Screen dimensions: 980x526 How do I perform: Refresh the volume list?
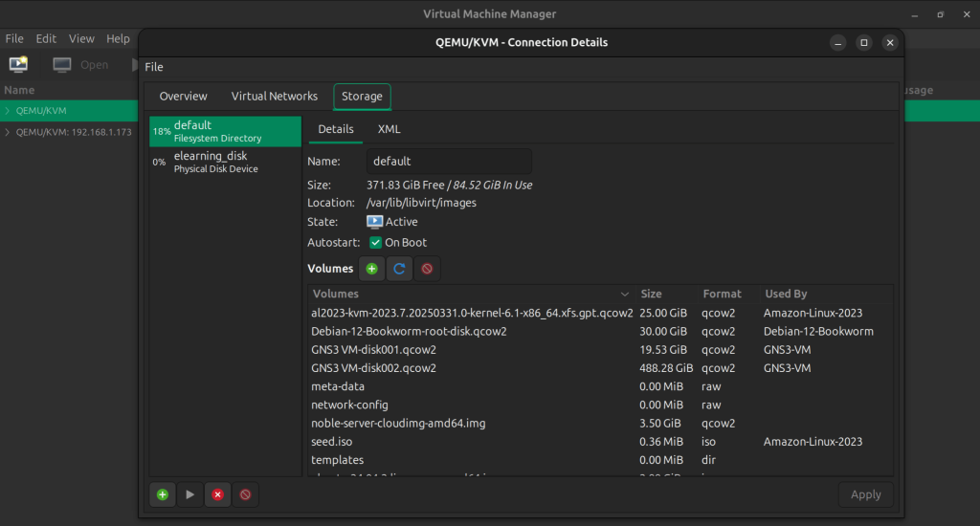(x=399, y=269)
